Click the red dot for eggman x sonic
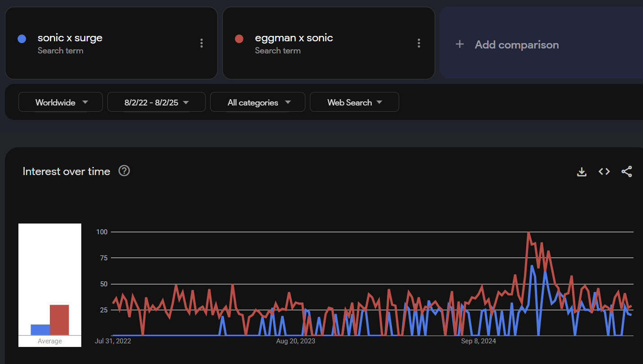 [x=239, y=39]
